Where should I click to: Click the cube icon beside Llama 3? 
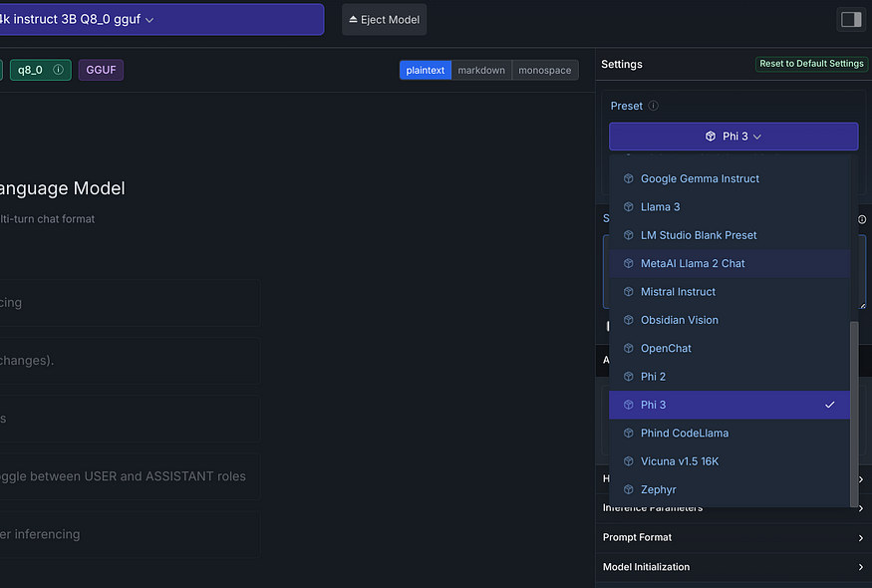(x=629, y=207)
